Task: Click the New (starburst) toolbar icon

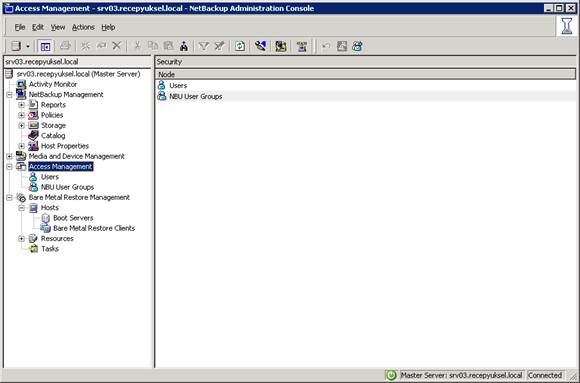Action: coord(85,46)
